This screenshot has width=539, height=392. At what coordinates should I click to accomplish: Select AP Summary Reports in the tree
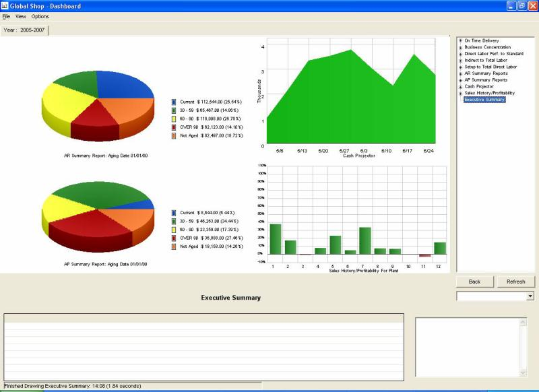point(486,79)
